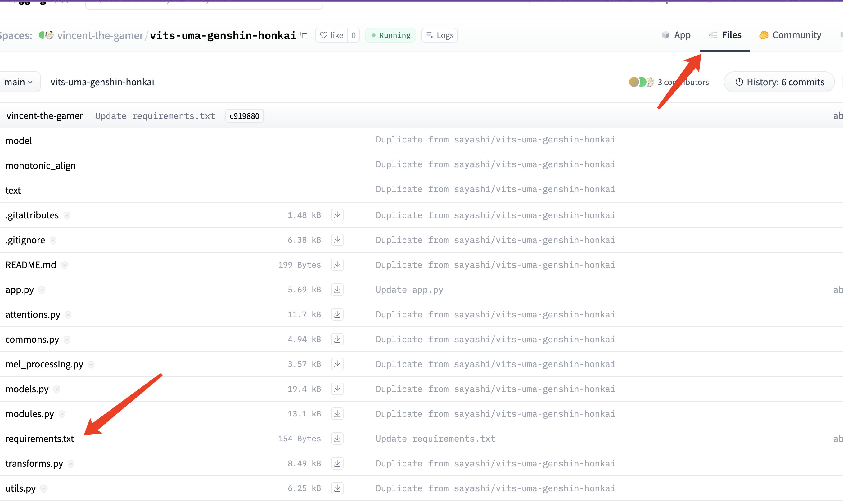The image size is (843, 504).
Task: Switch to the Community tab
Action: click(x=790, y=35)
